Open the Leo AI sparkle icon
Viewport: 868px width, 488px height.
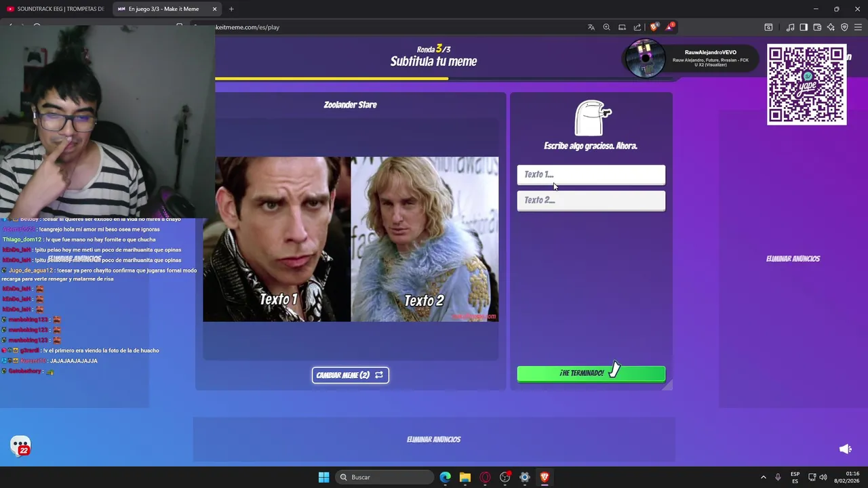pyautogui.click(x=831, y=27)
